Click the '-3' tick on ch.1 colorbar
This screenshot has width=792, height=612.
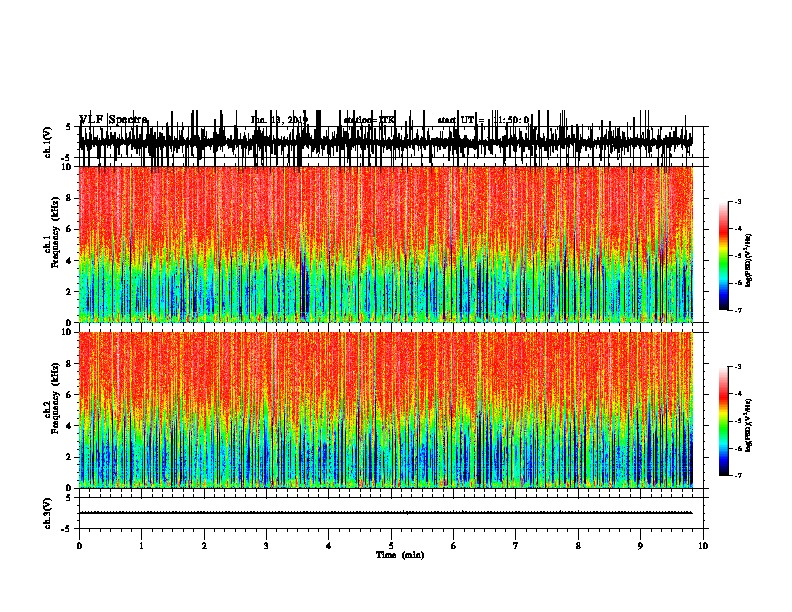737,201
